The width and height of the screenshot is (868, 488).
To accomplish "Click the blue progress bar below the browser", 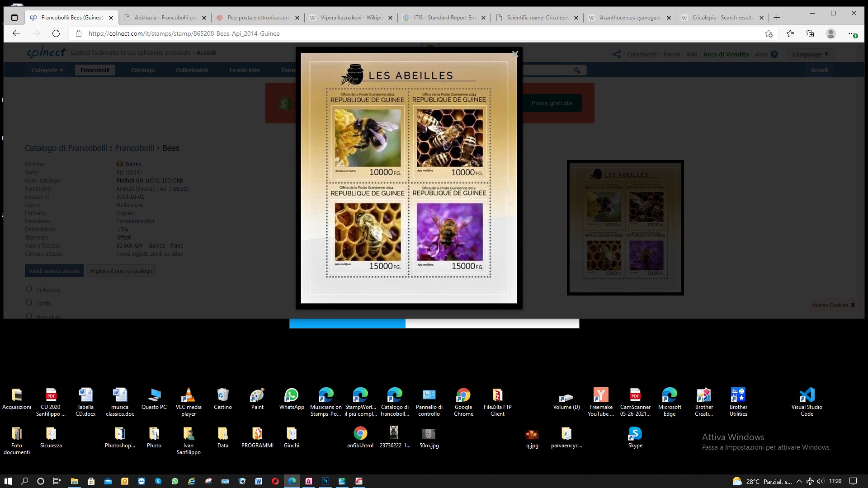I will pos(347,324).
